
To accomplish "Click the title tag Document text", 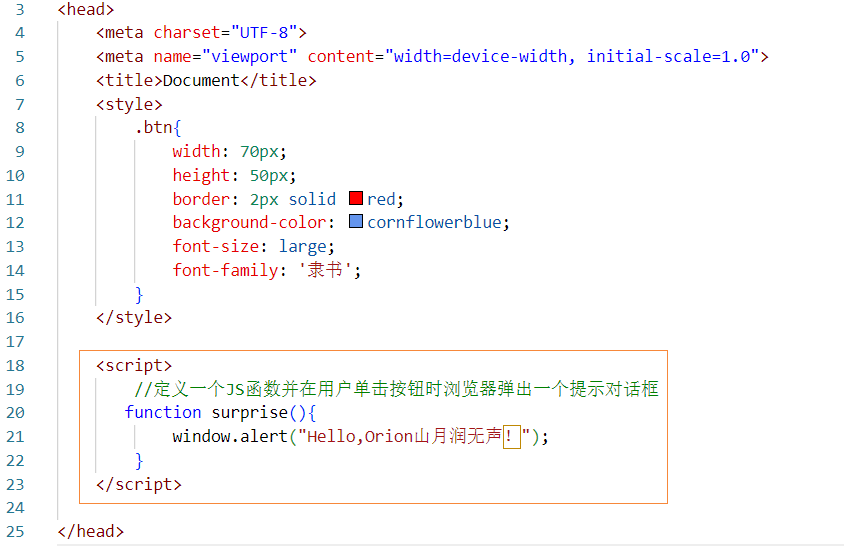I will click(x=201, y=81).
